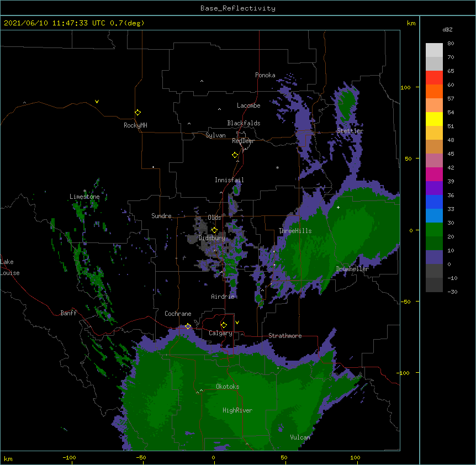Click the Drumheller city label

tap(352, 269)
